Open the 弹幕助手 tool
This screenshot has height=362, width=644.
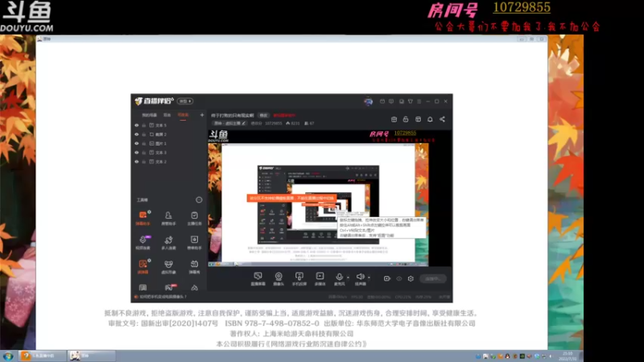(x=143, y=218)
